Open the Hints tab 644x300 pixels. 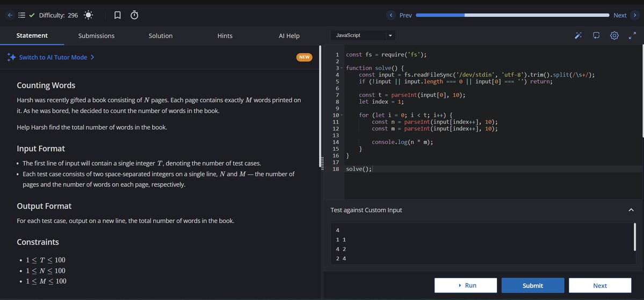pos(225,36)
